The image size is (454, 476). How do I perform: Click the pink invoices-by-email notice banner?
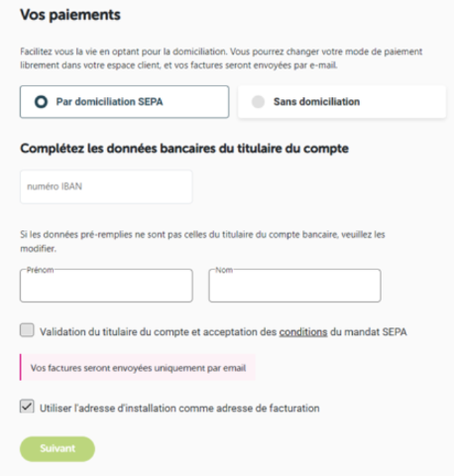click(138, 367)
